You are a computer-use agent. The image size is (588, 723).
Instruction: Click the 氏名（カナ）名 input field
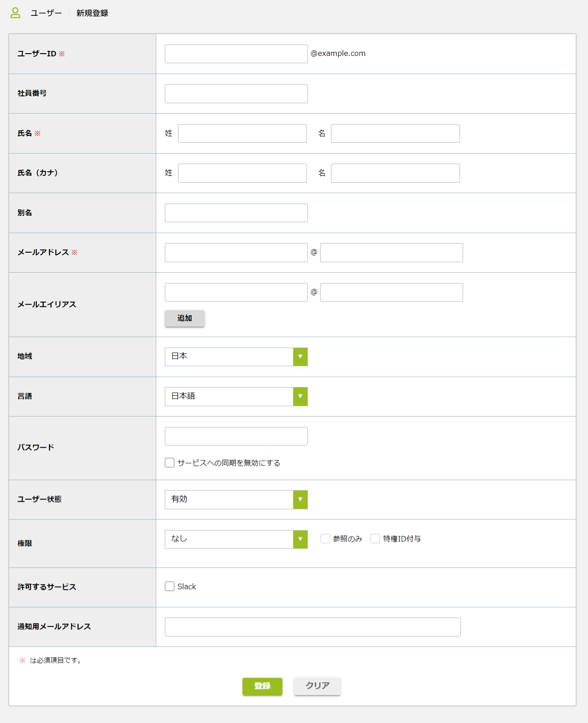click(395, 173)
